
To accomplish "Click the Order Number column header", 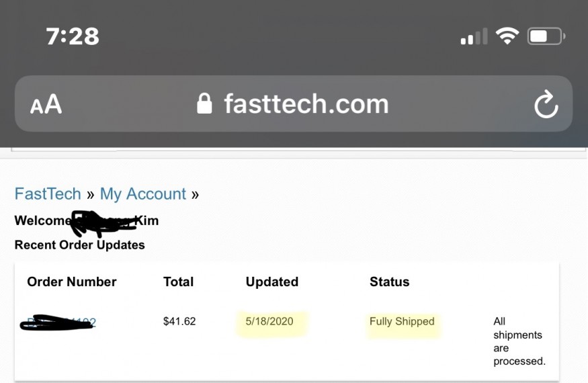I will point(72,282).
